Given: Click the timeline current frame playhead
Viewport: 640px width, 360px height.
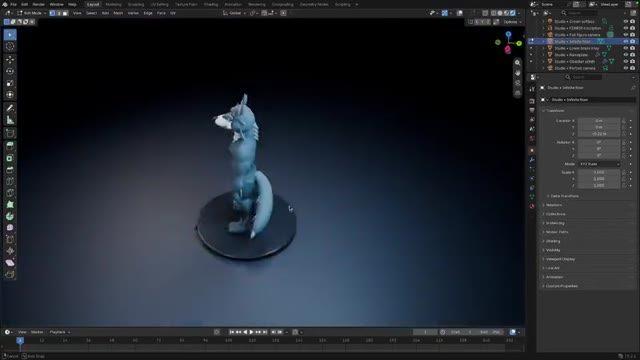Looking at the screenshot, I should 20,340.
